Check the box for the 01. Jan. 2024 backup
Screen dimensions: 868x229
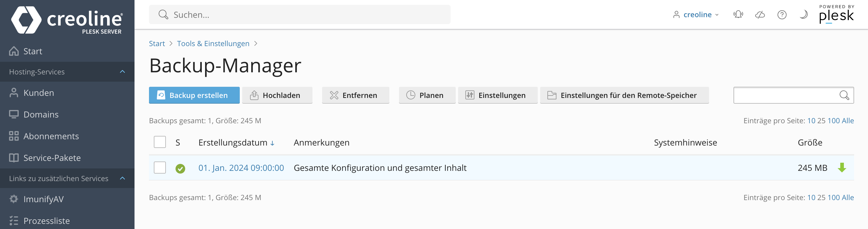[160, 167]
